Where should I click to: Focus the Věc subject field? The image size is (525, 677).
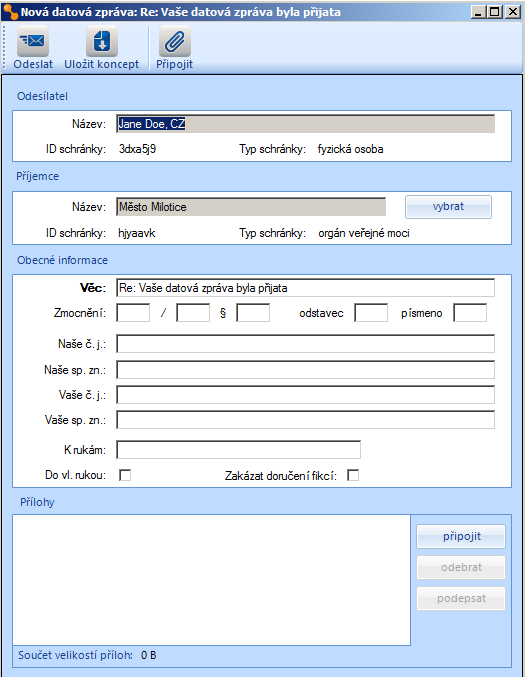coord(305,288)
